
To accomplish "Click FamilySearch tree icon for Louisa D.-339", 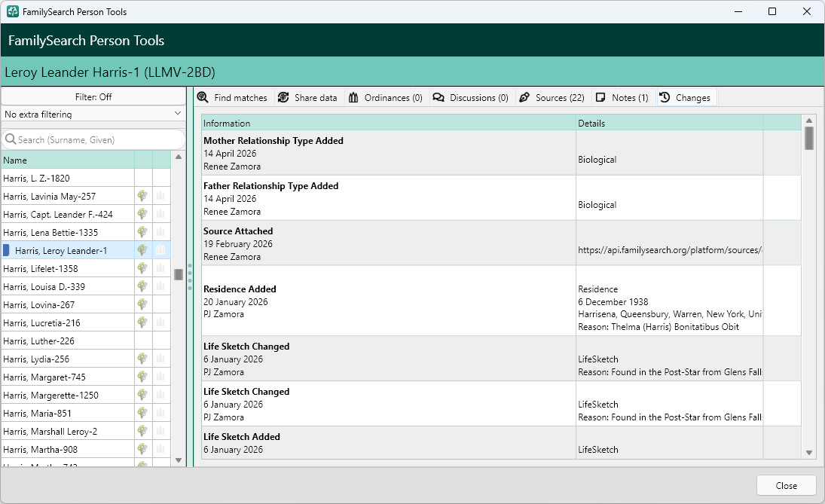I will pyautogui.click(x=142, y=286).
